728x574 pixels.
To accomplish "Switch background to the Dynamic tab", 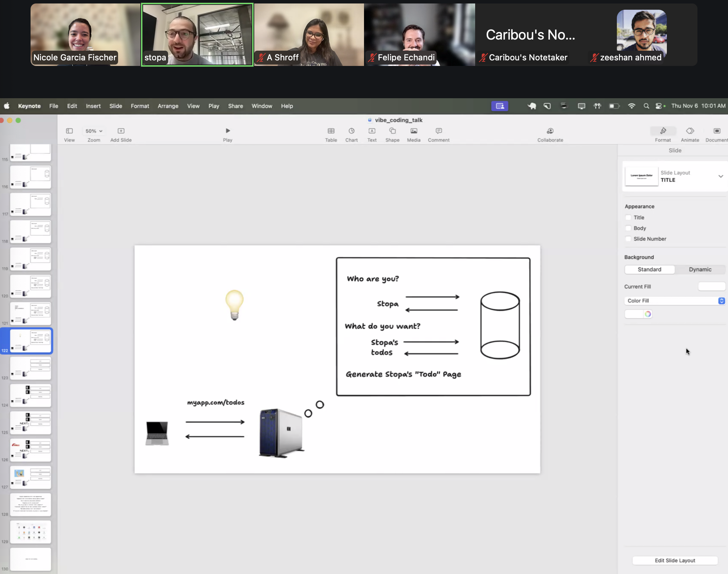I will pyautogui.click(x=700, y=270).
